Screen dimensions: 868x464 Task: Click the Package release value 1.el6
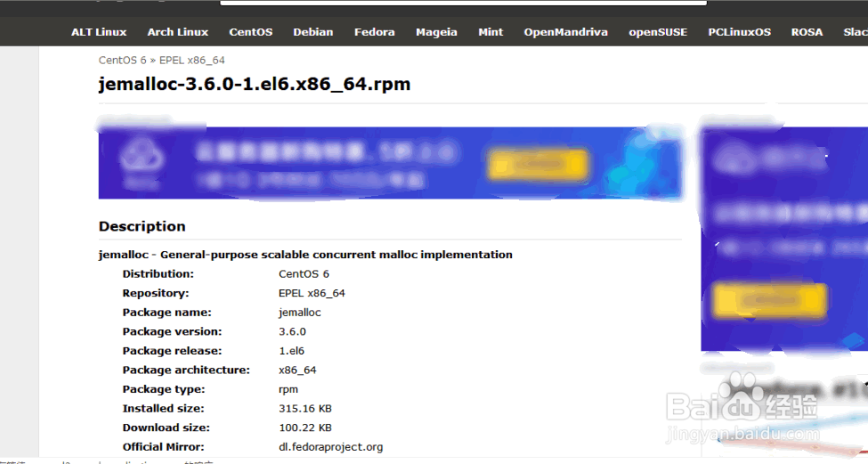292,351
